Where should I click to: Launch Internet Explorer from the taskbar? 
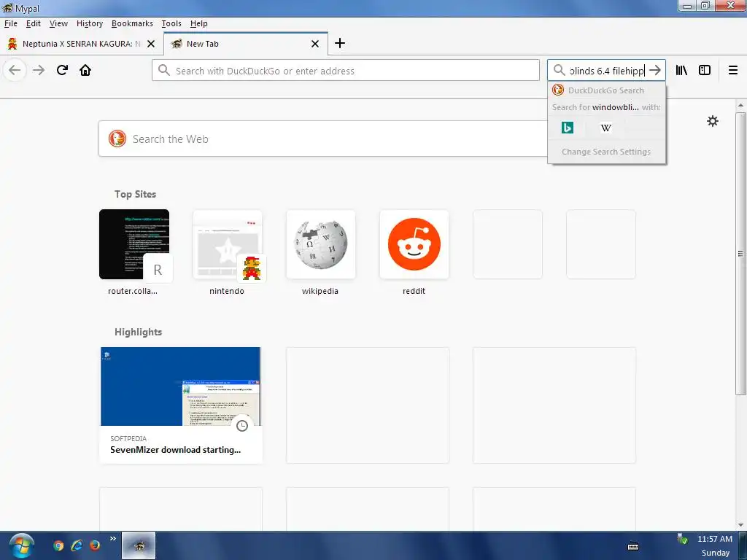click(x=76, y=545)
